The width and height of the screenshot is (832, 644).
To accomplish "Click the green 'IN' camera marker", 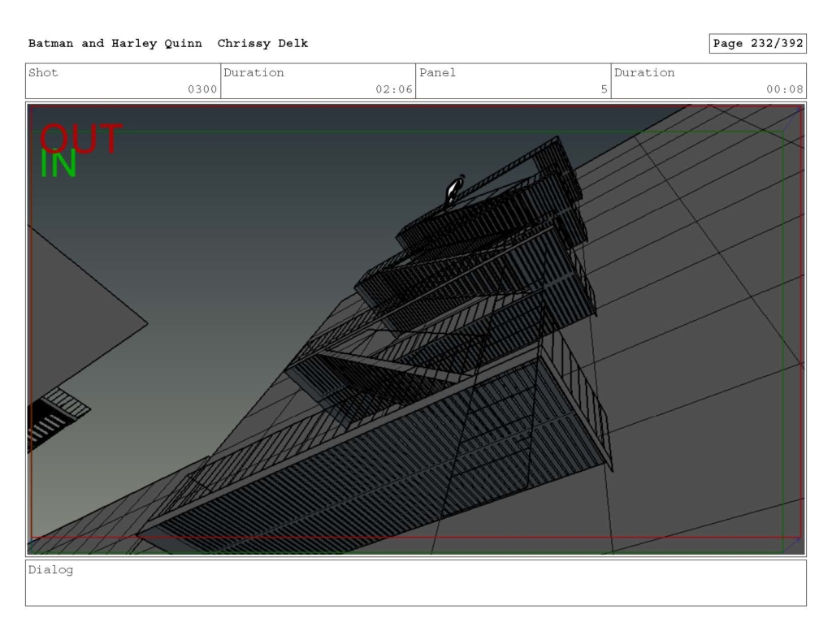I will point(58,163).
